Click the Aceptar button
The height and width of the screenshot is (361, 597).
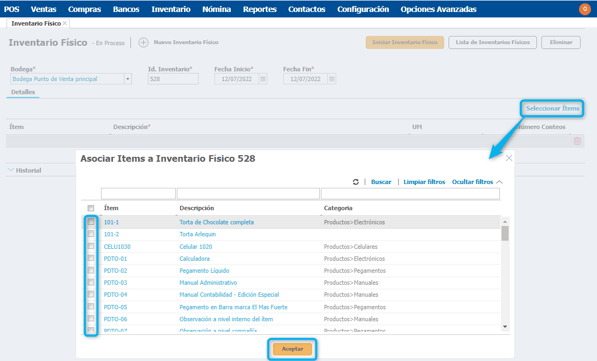(292, 349)
